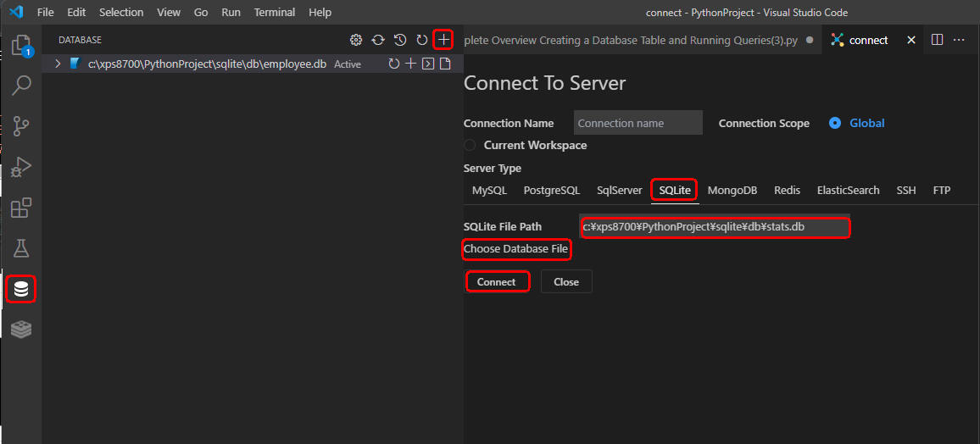Refresh the employee.db connection row

393,64
